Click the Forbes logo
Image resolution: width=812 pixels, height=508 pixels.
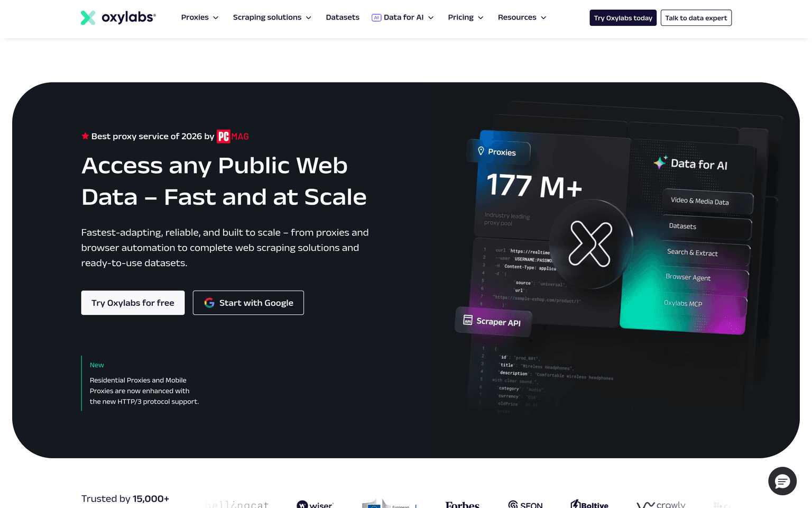tap(463, 505)
